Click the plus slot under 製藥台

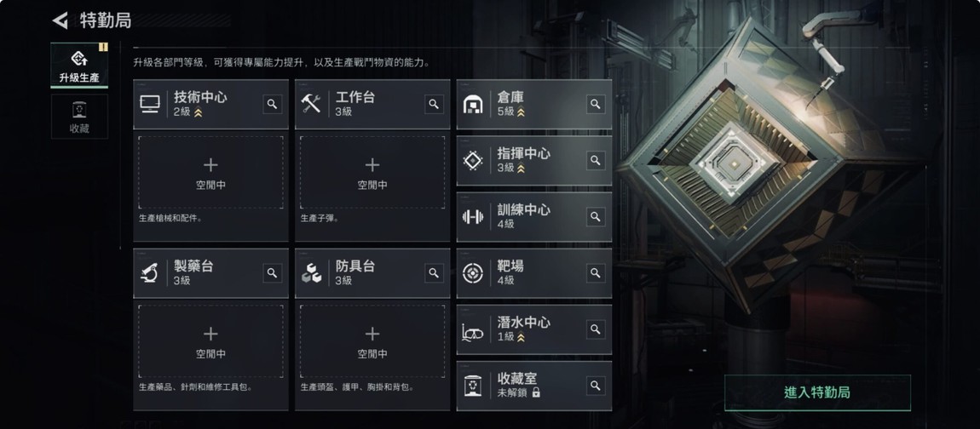click(x=210, y=341)
